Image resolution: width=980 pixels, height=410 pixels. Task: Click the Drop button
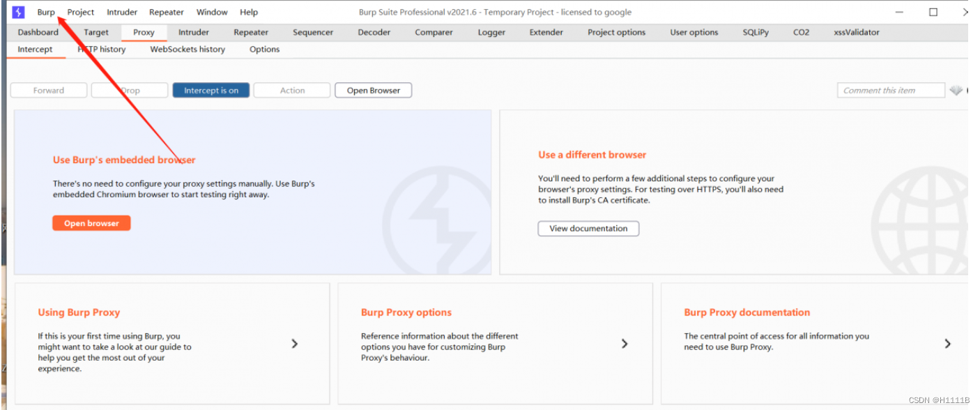coord(130,91)
